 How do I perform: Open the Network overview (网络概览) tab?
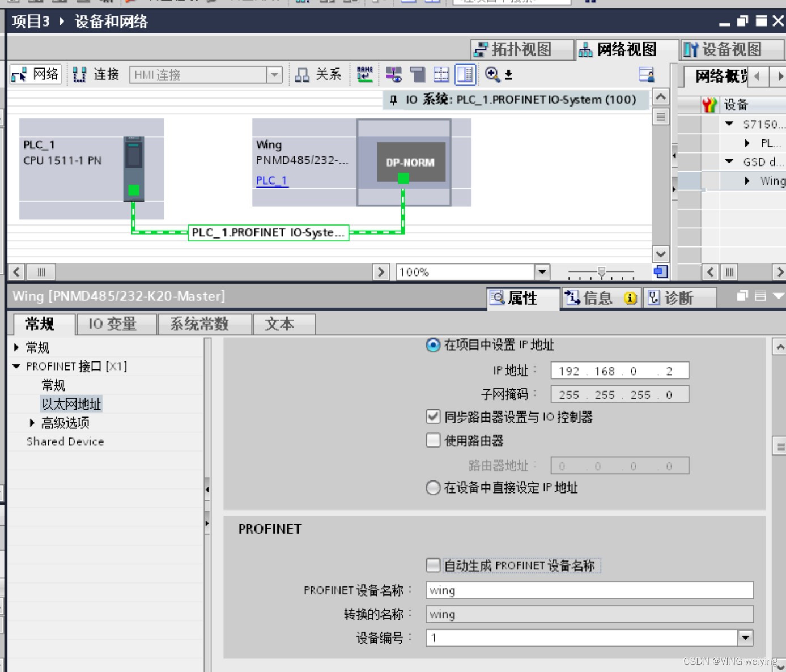click(x=716, y=76)
